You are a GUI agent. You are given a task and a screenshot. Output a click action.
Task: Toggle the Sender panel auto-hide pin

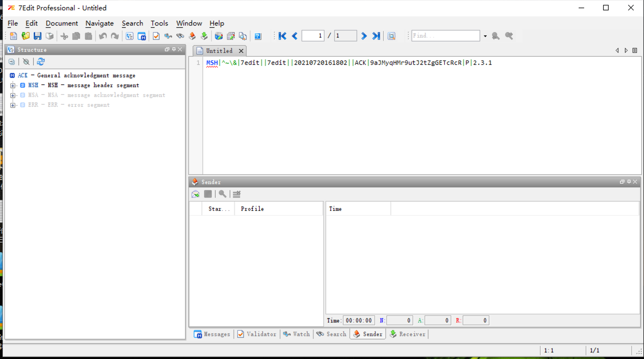(x=629, y=182)
